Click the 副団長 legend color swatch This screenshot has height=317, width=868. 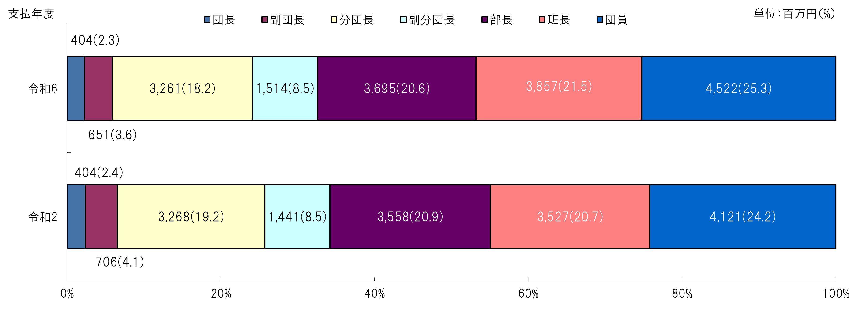[x=264, y=19]
